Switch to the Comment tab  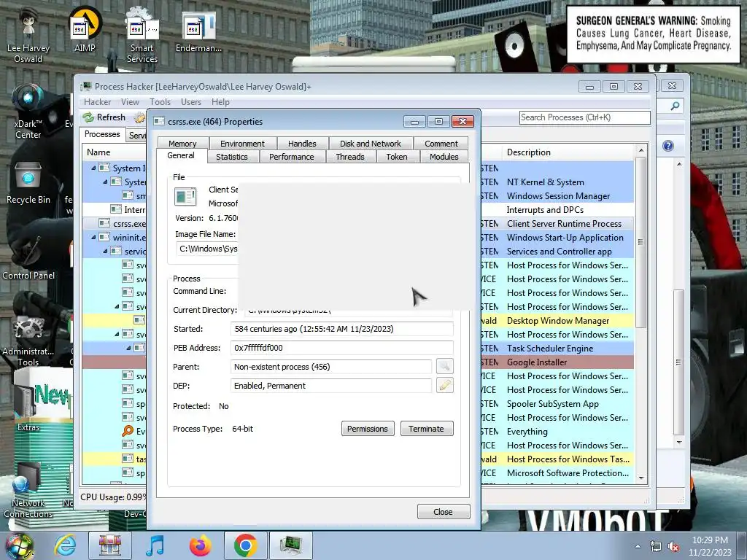441,144
